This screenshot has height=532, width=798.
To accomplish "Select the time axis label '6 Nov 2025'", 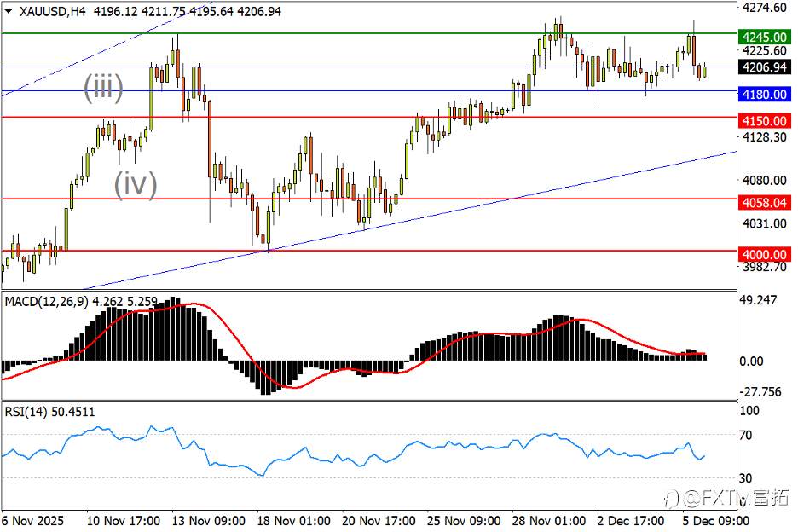I will click(x=32, y=521).
